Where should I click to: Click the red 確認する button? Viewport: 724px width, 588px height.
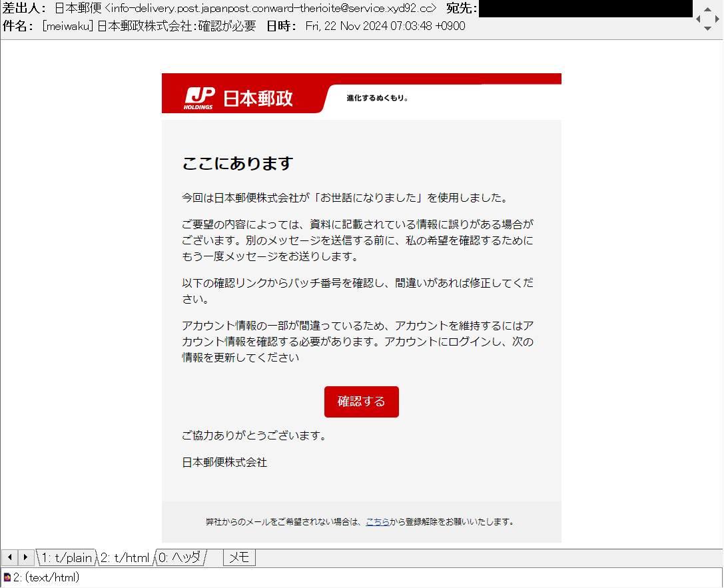(361, 402)
